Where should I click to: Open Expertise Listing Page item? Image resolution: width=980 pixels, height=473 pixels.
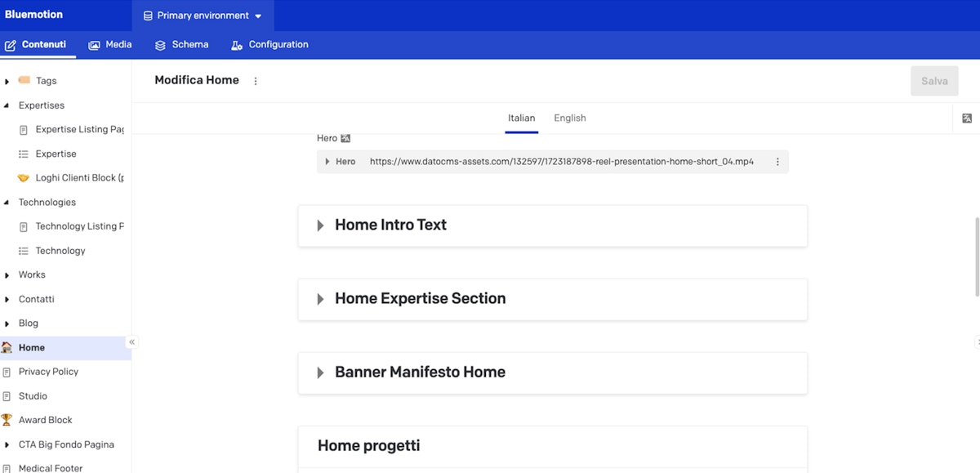coord(79,129)
